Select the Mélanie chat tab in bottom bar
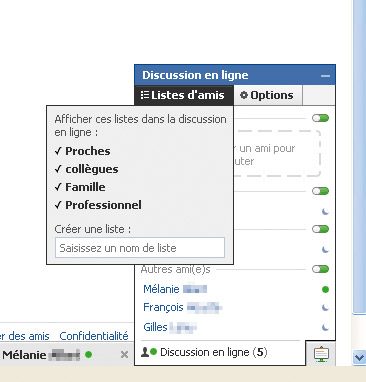The image size is (366, 382). (x=66, y=355)
